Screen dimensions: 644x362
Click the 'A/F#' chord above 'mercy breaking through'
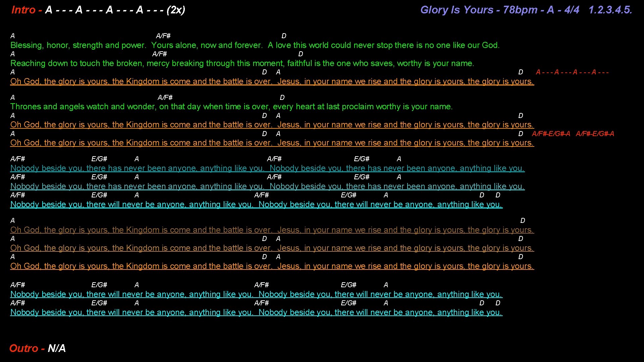[160, 54]
